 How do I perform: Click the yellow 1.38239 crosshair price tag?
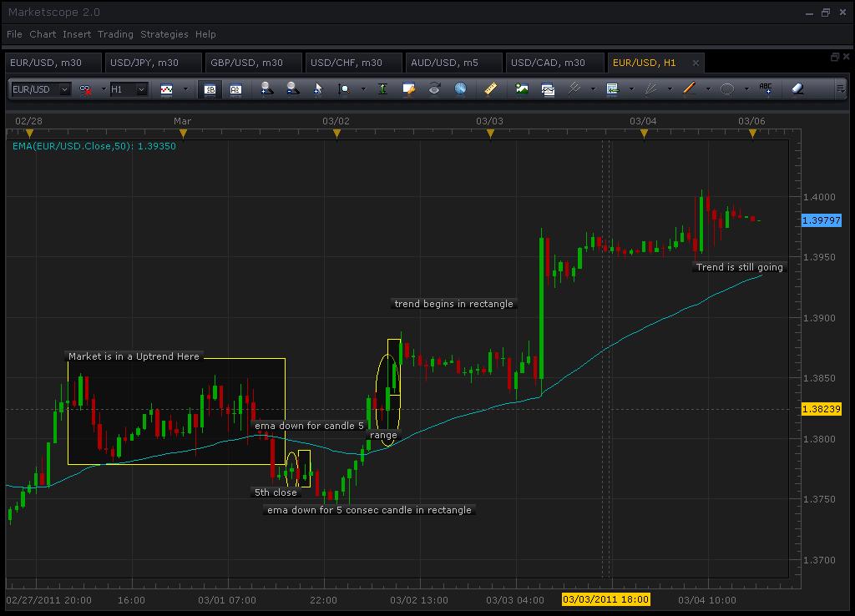click(x=822, y=409)
